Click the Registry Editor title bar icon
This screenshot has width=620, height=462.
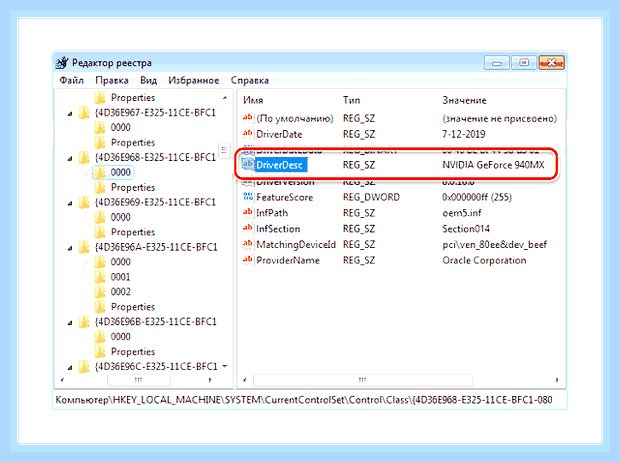pyautogui.click(x=62, y=62)
